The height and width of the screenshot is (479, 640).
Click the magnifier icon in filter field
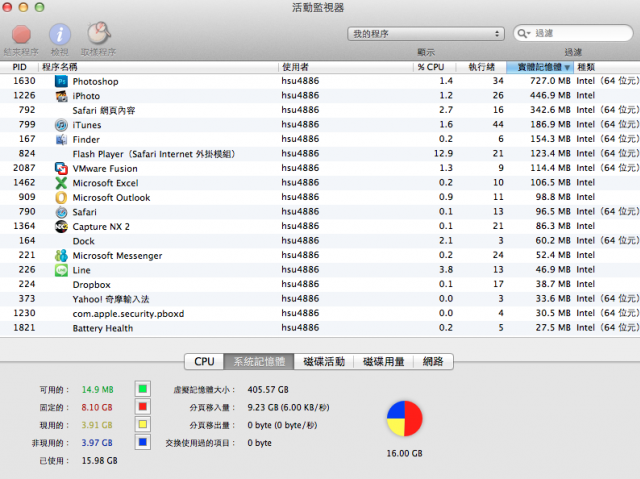[x=523, y=33]
